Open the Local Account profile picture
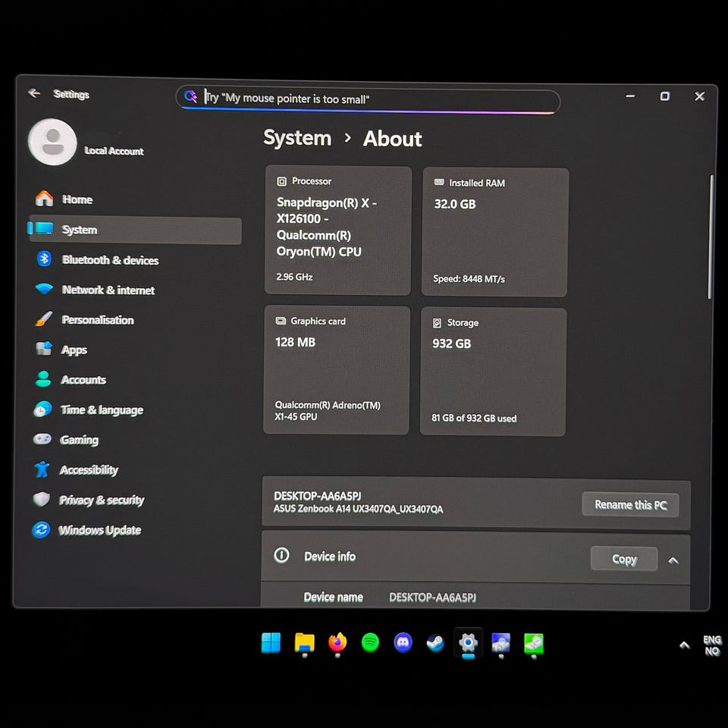 tap(52, 142)
